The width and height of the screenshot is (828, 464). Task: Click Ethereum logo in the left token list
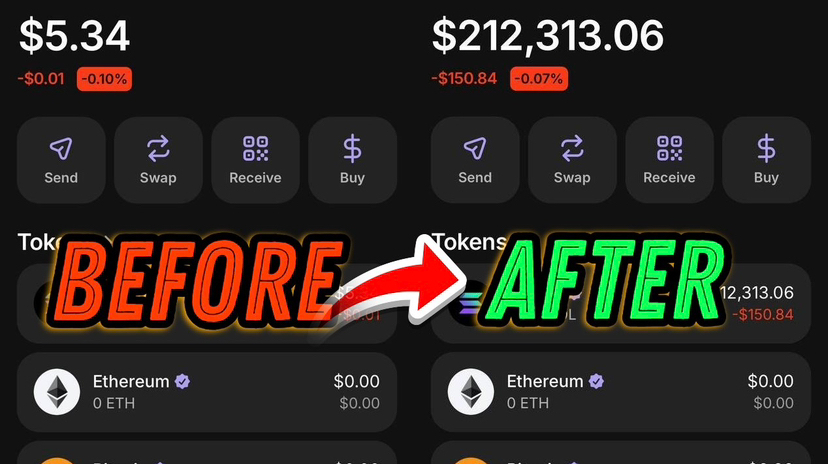(x=57, y=392)
